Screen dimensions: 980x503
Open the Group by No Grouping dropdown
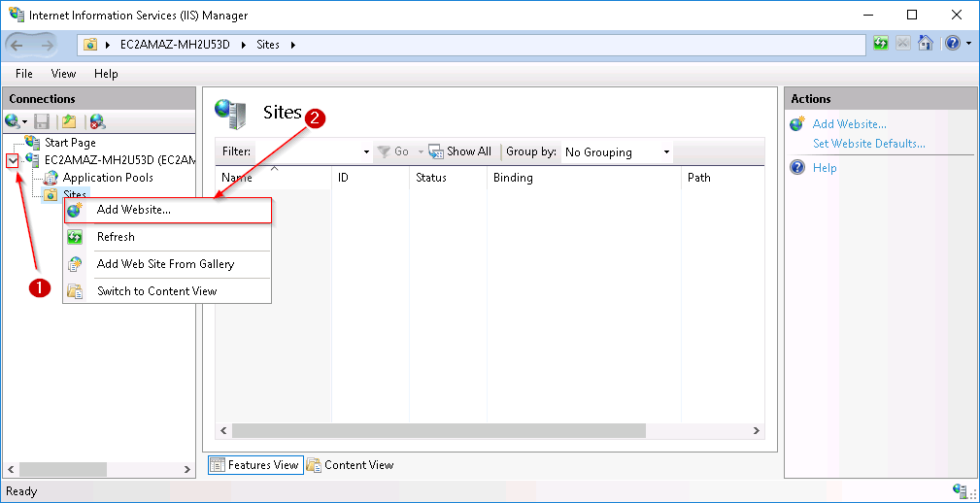coord(617,151)
